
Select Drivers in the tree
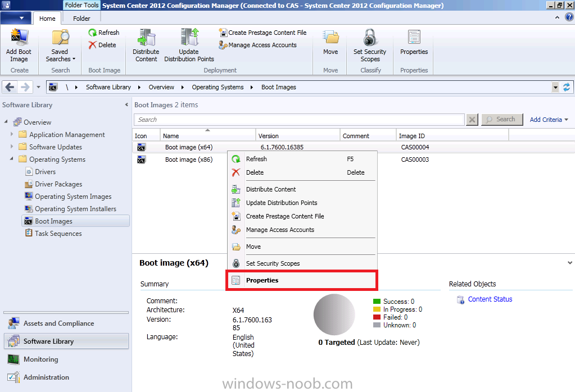[45, 172]
